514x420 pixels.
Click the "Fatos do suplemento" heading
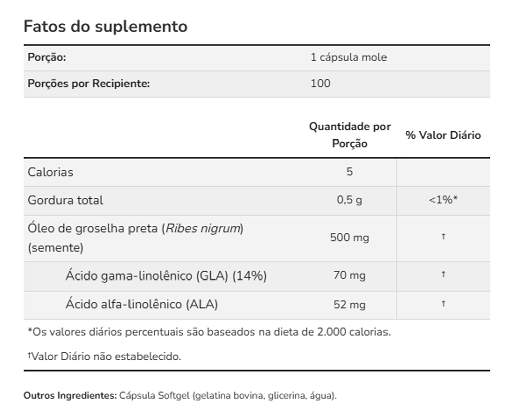pyautogui.click(x=105, y=26)
